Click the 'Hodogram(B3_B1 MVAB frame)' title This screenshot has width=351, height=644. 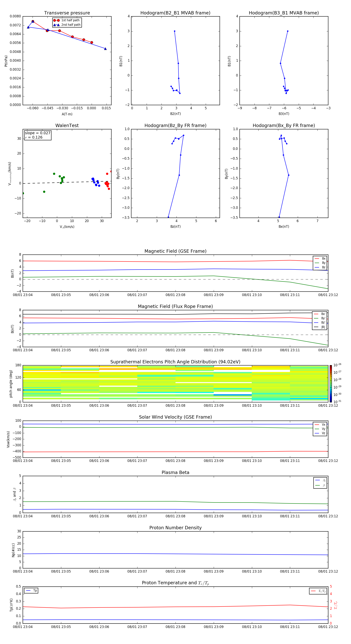(284, 13)
